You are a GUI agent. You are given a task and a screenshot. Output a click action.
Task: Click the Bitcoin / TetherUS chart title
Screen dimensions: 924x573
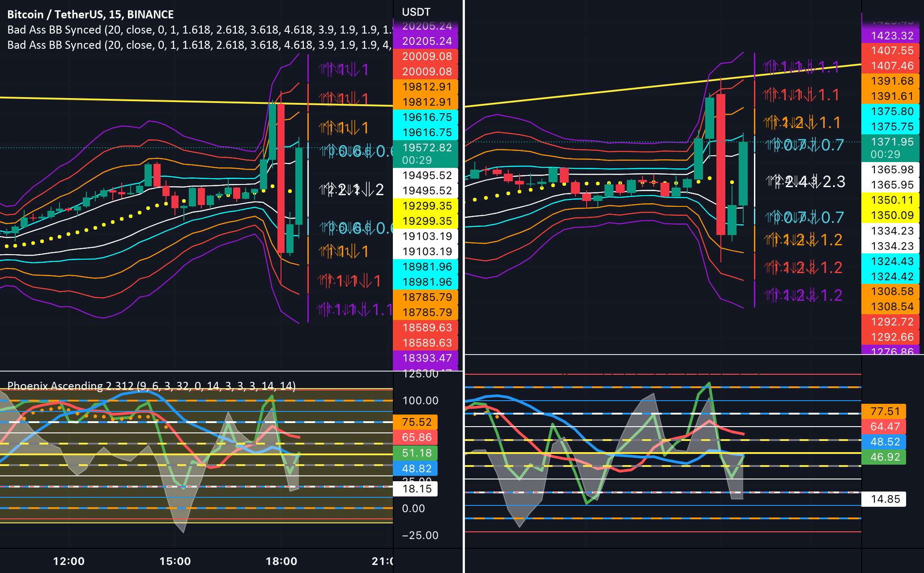(x=90, y=14)
